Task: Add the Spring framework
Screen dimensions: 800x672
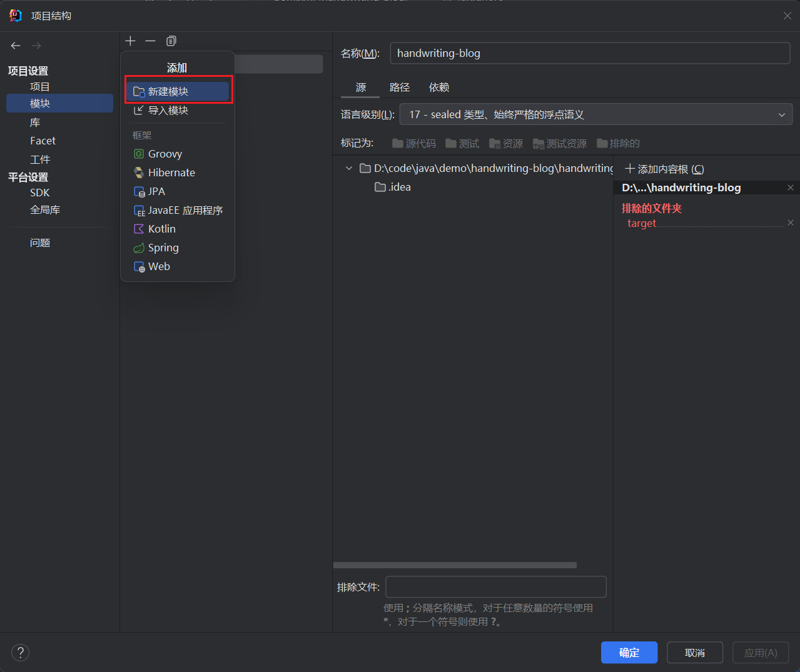Action: 178,248
